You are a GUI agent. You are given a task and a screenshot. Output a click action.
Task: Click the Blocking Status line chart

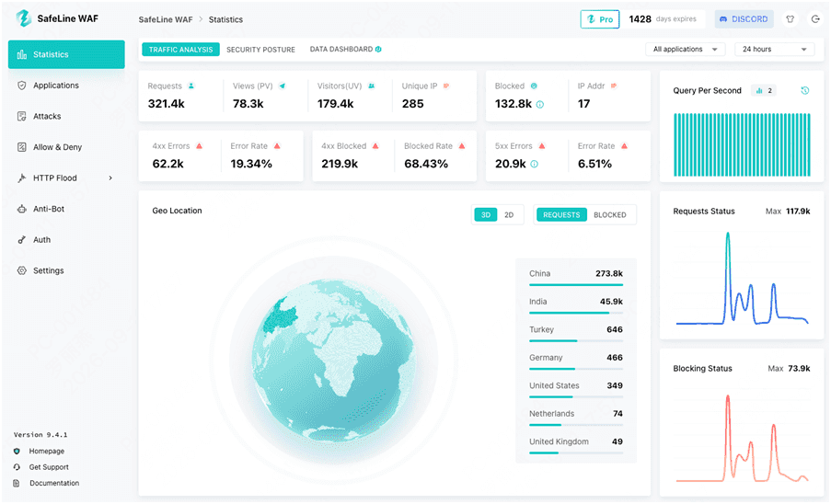[742, 437]
